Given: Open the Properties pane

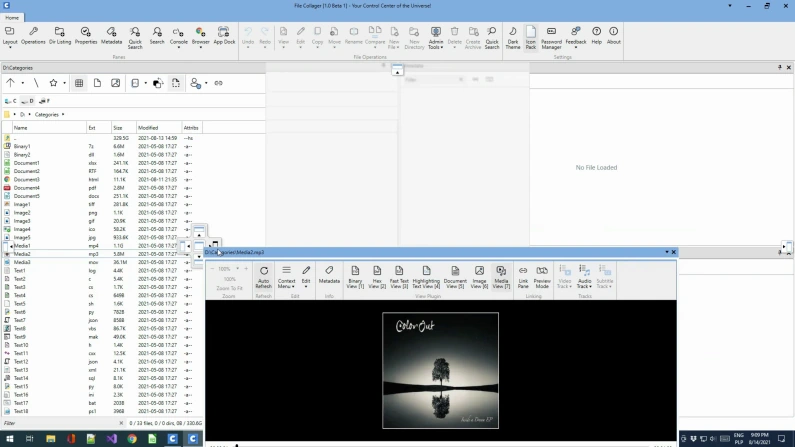Looking at the screenshot, I should point(86,36).
